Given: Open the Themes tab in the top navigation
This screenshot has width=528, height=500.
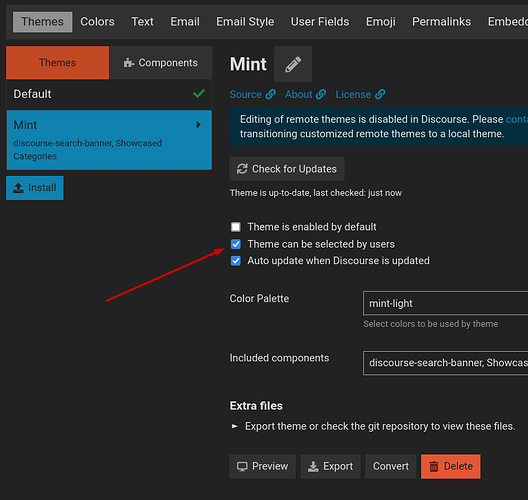Looking at the screenshot, I should click(42, 22).
